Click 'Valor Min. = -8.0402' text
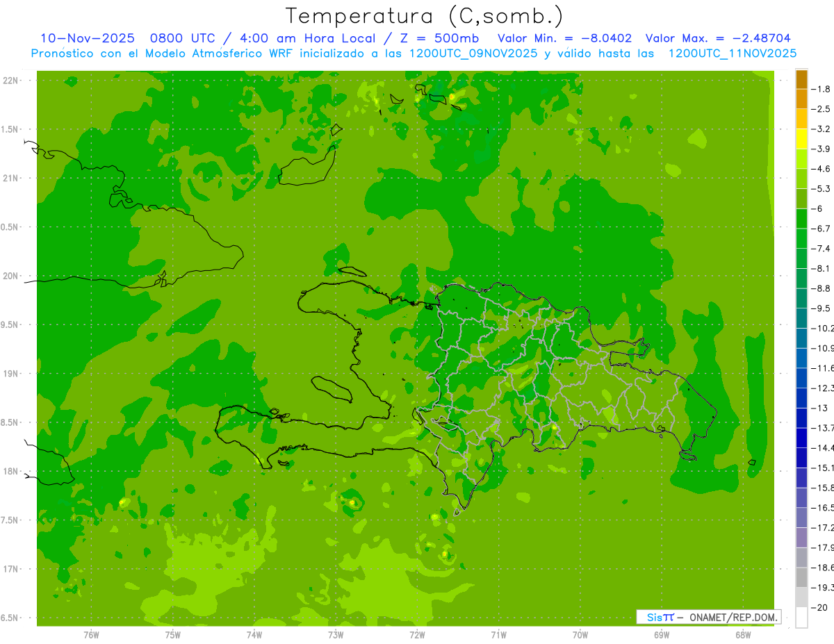 point(565,38)
